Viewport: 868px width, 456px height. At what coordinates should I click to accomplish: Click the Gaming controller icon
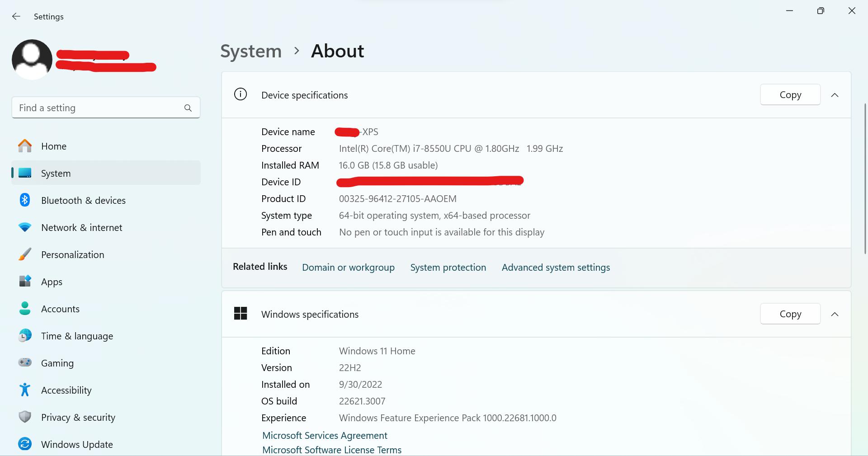click(25, 362)
